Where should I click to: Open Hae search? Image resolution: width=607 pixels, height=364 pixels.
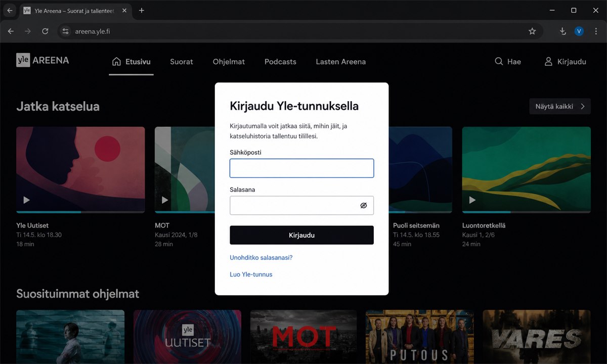[x=508, y=62]
